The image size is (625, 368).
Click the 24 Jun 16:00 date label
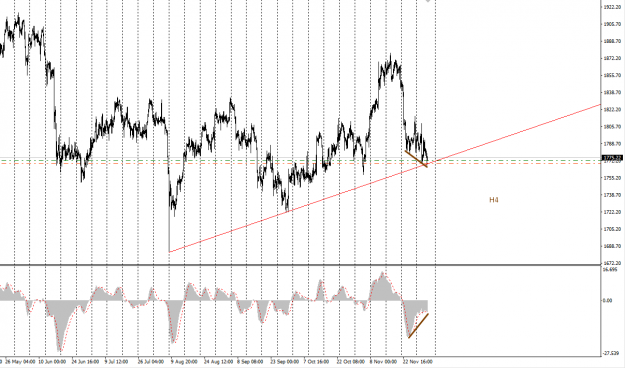point(85,362)
